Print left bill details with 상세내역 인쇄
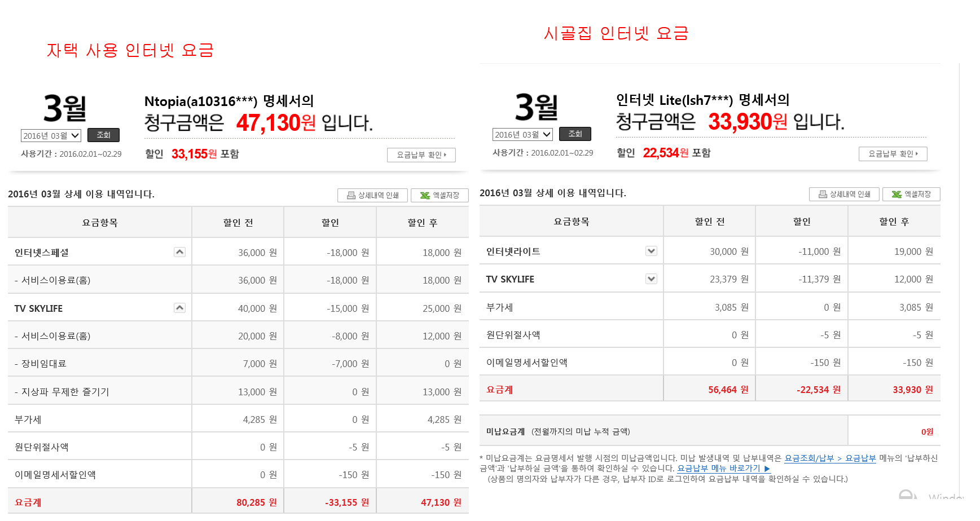This screenshot has height=521, width=980. tap(372, 195)
